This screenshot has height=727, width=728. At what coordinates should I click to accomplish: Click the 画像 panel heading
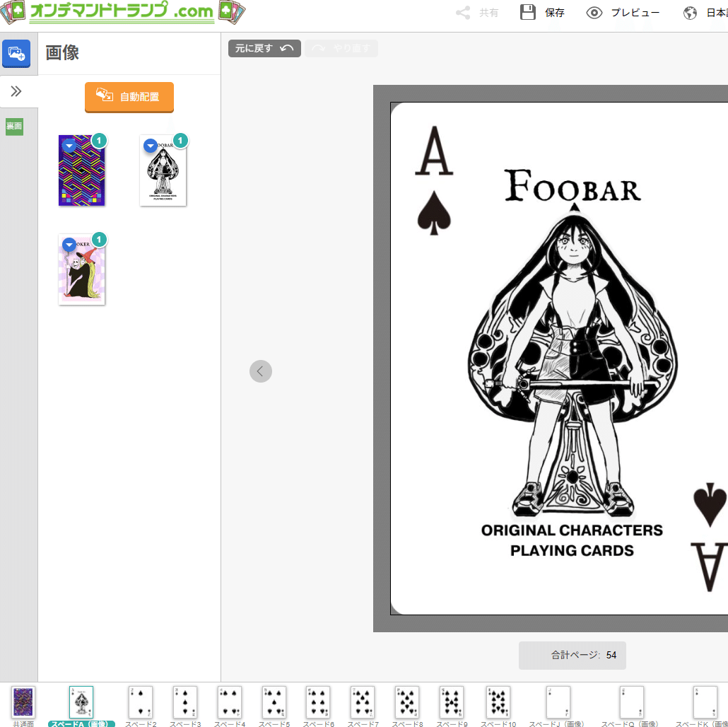pyautogui.click(x=62, y=52)
